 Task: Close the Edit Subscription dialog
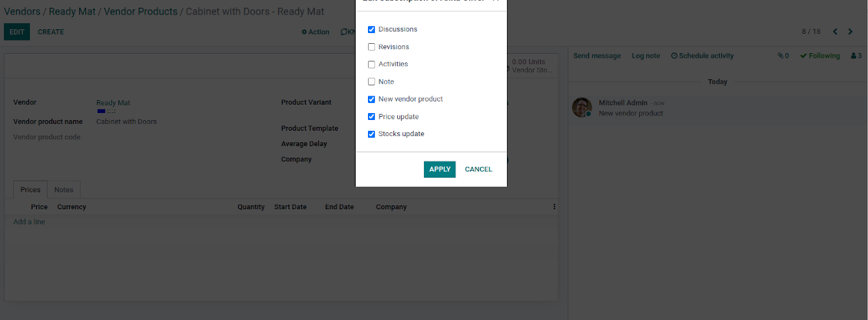point(495,2)
